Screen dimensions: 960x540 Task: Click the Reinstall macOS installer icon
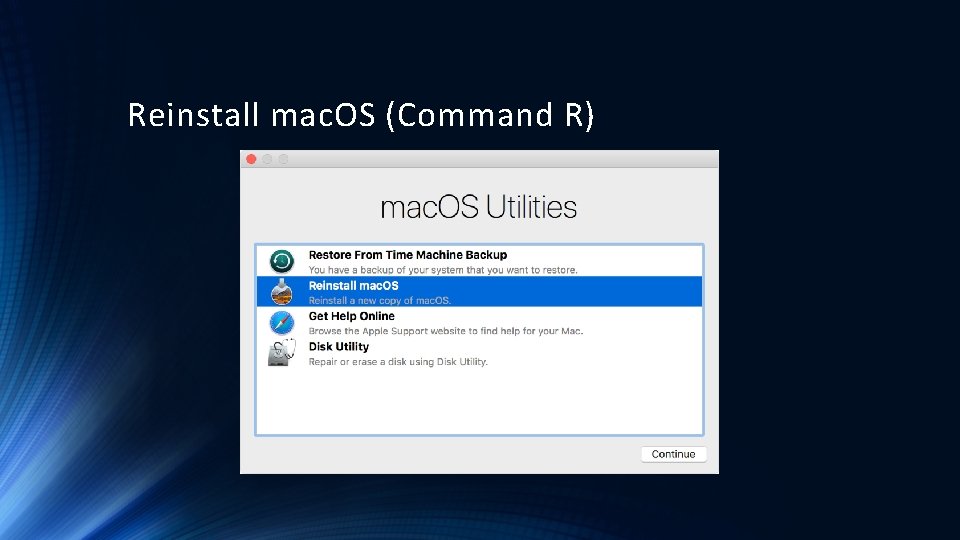coord(282,291)
